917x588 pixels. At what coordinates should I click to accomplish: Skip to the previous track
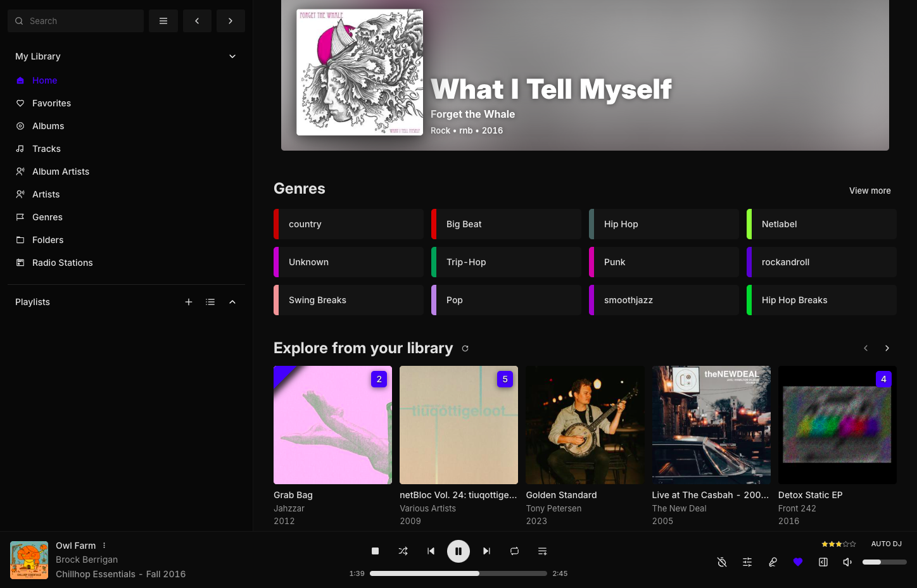pos(431,551)
